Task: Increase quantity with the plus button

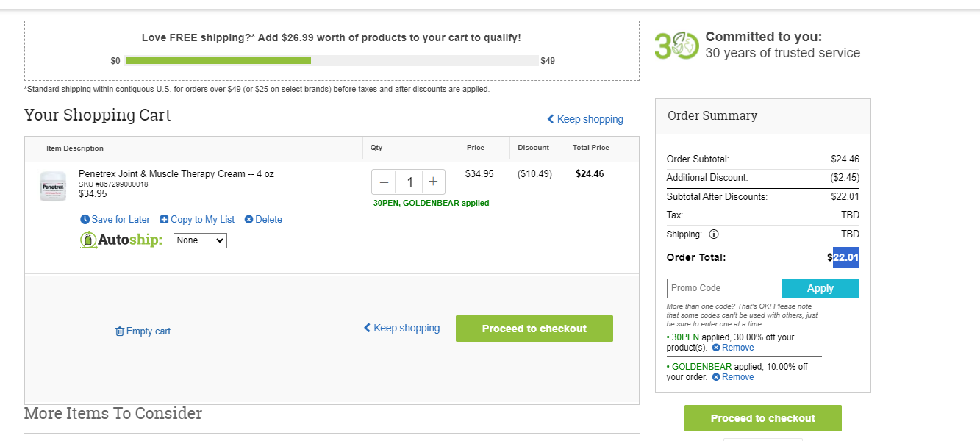Action: [x=433, y=182]
